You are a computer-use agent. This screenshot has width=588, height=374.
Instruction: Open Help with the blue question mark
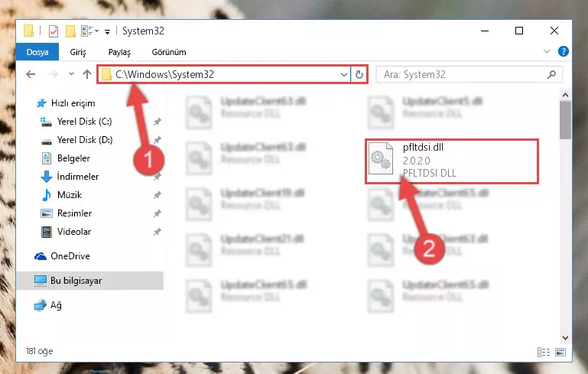pyautogui.click(x=563, y=51)
